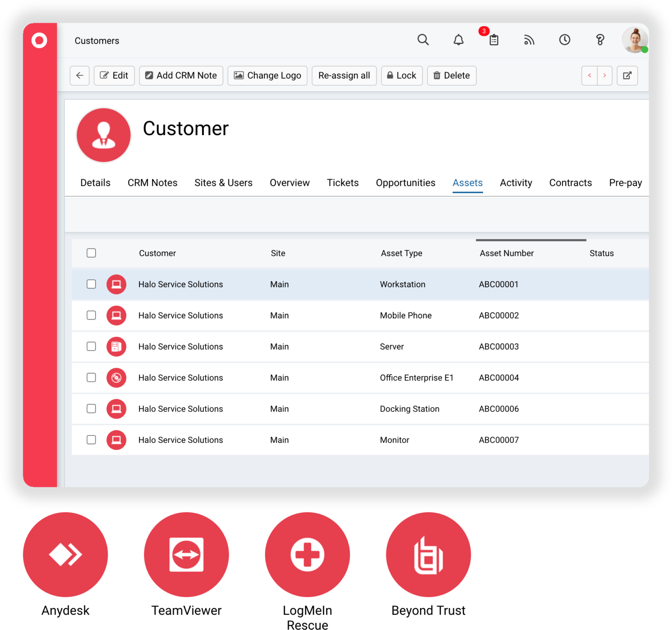Open notifications bell icon
Screen dimensions: 672x630
[458, 40]
